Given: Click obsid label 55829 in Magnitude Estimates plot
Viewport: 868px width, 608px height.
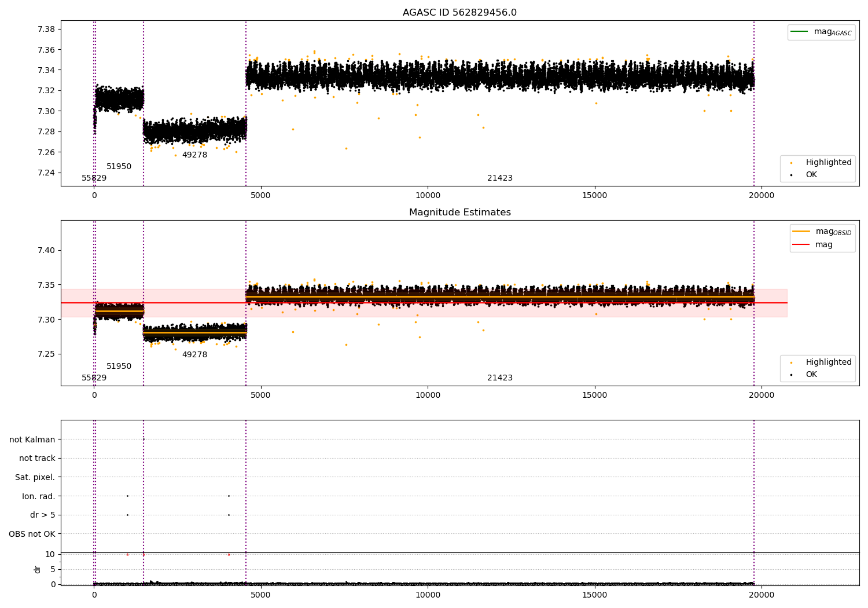Looking at the screenshot, I should 94,378.
